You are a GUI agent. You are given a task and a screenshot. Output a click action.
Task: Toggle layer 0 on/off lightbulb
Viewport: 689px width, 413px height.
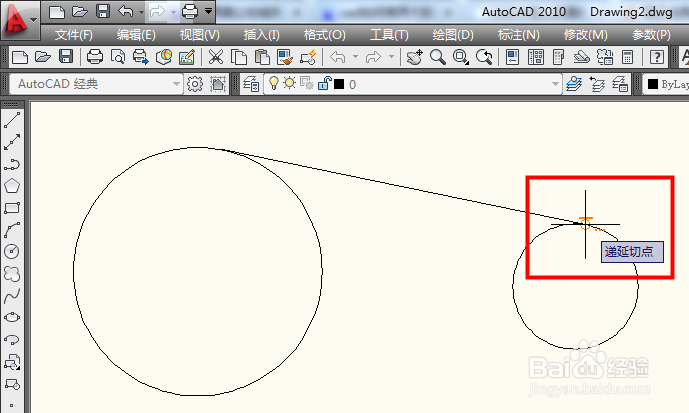pyautogui.click(x=274, y=83)
